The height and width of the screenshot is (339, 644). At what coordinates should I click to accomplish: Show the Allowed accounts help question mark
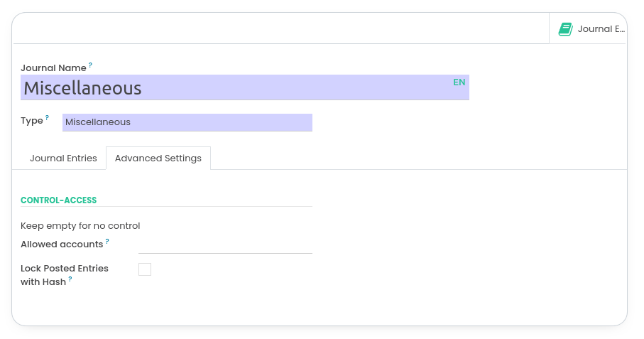point(107,242)
